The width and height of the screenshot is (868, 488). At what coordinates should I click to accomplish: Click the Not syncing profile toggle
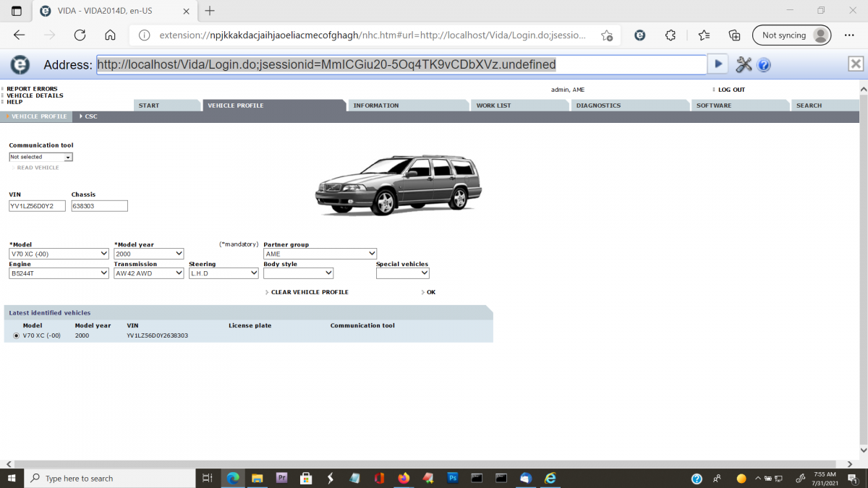(791, 34)
